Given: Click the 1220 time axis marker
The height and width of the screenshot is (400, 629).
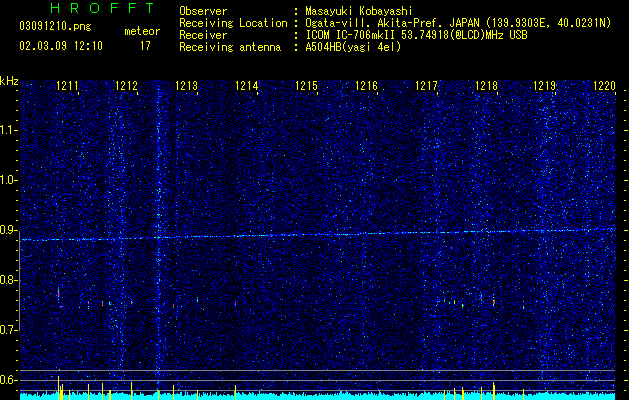Looking at the screenshot, I should [604, 86].
